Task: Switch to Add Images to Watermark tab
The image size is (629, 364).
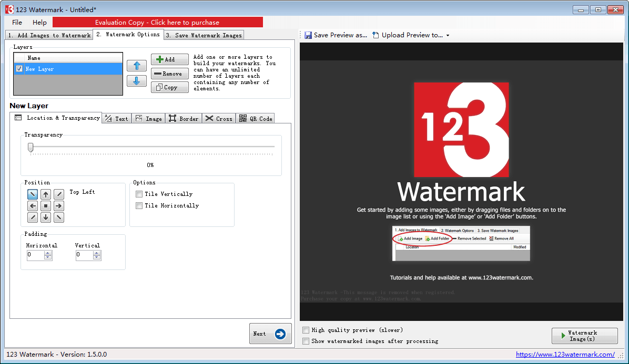Action: tap(49, 35)
